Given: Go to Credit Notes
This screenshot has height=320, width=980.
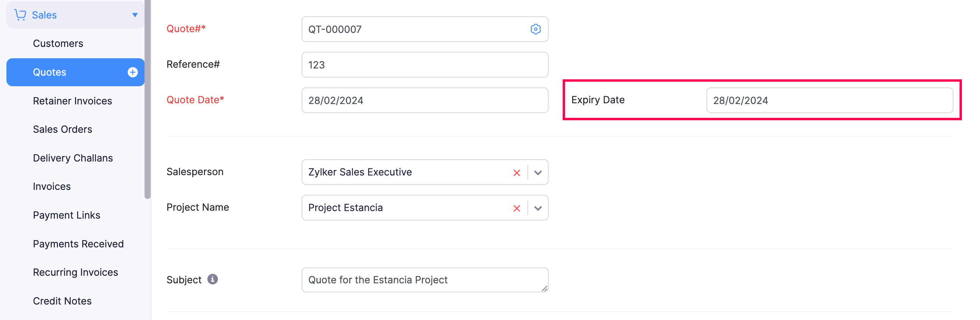Looking at the screenshot, I should pyautogui.click(x=62, y=301).
